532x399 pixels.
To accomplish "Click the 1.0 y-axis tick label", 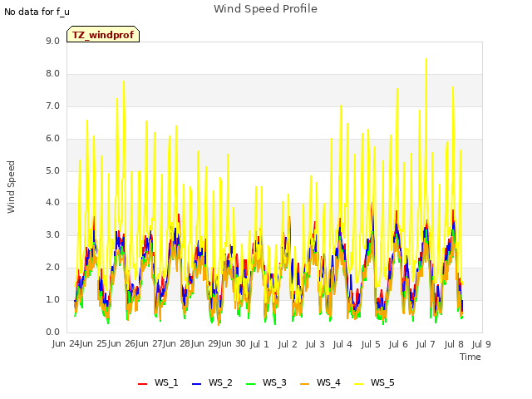I will point(52,299).
